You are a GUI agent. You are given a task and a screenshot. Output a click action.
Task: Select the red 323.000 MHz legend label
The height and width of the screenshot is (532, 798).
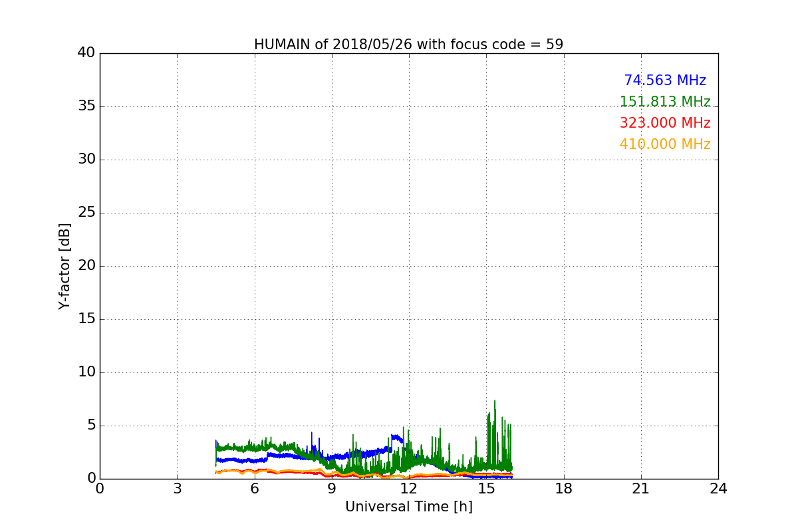665,123
